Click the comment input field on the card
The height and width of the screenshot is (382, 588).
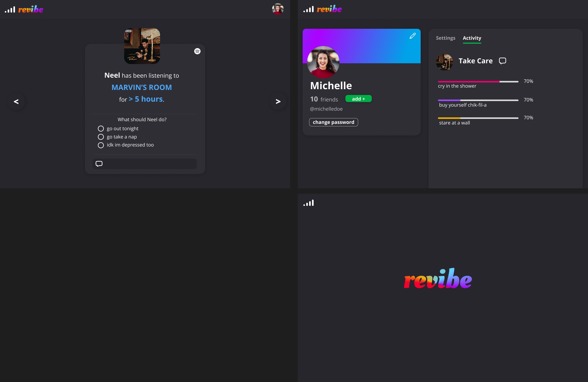(x=148, y=164)
